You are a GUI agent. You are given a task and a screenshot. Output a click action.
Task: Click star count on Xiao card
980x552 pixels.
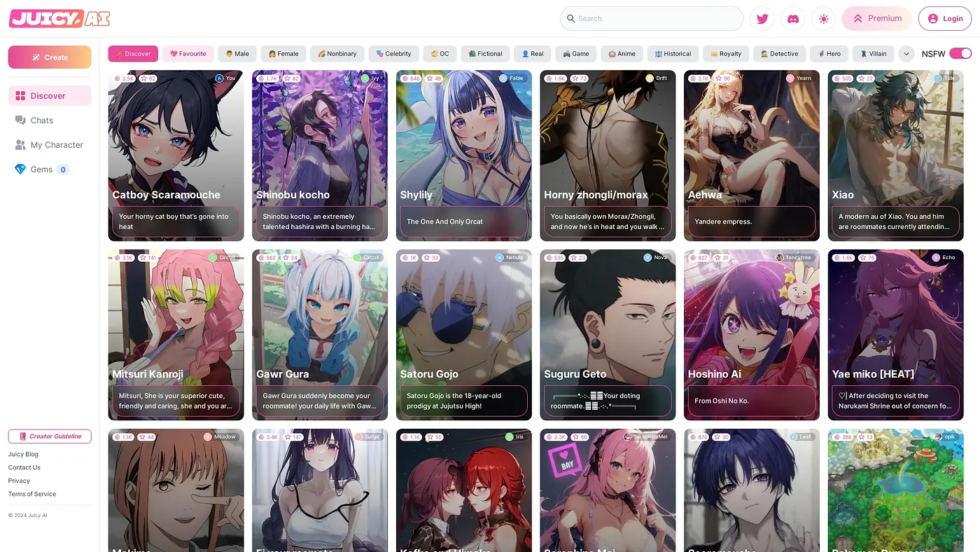[x=865, y=78]
